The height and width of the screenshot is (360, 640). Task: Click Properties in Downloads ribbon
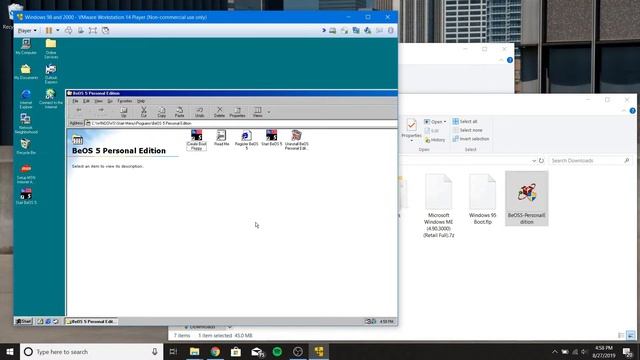point(411,129)
